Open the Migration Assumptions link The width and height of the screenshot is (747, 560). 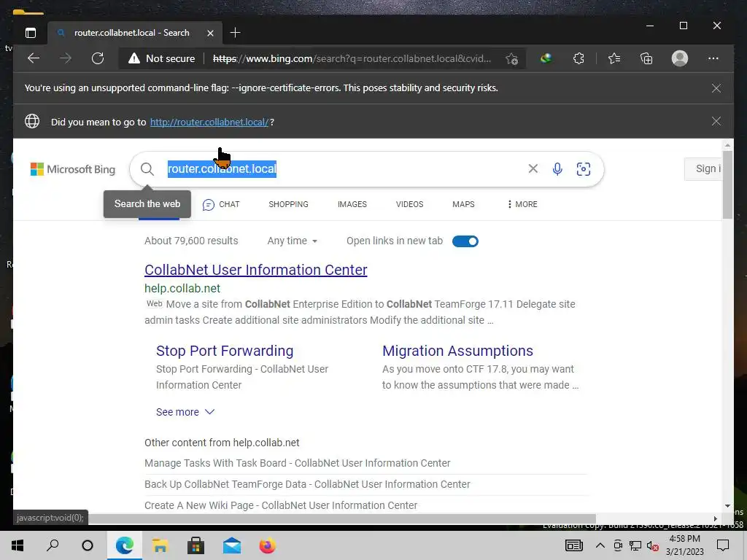coord(457,351)
